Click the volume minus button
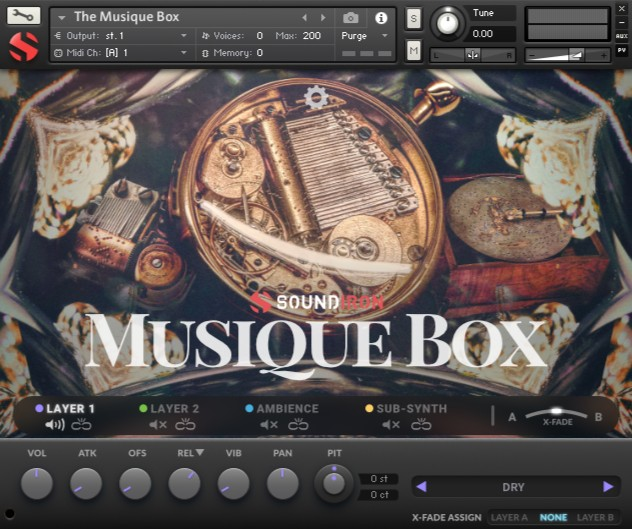This screenshot has height=529, width=632. coord(532,55)
